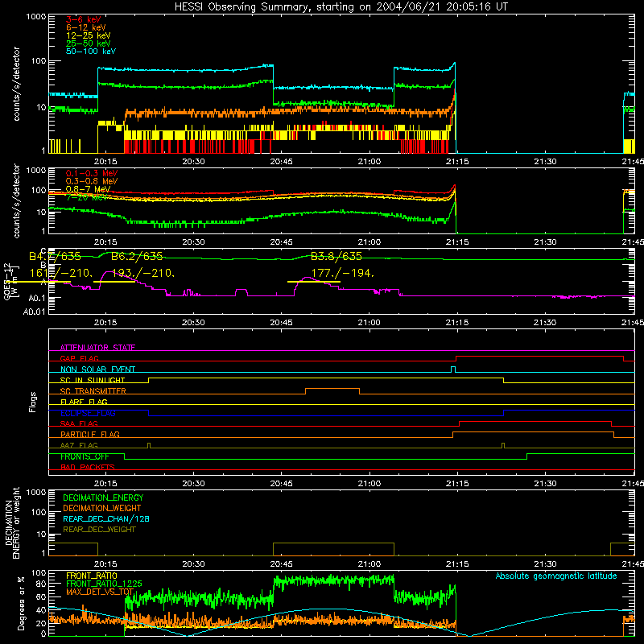Image resolution: width=644 pixels, height=644 pixels.
Task: Click the HESSI Observing Summary title text
Action: click(x=341, y=6)
